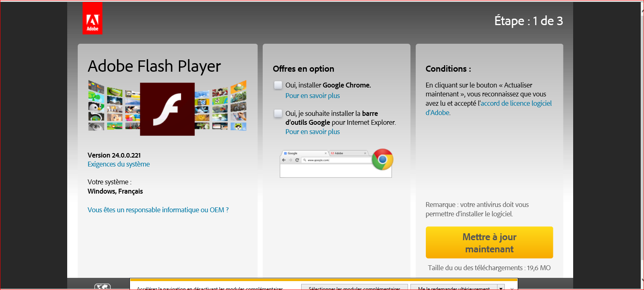644x290 pixels.
Task: Enable 'Oui, installer Google Chrome' checkbox
Action: 278,85
